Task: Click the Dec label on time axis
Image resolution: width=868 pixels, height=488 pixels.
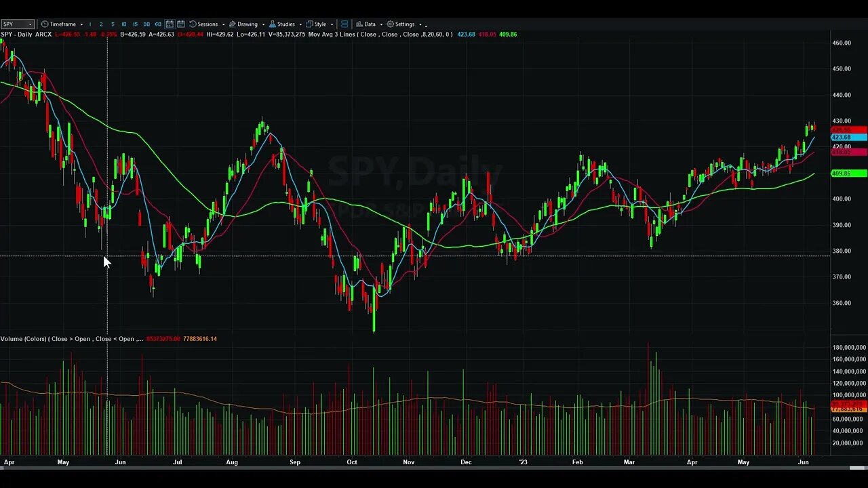Action: (466, 462)
